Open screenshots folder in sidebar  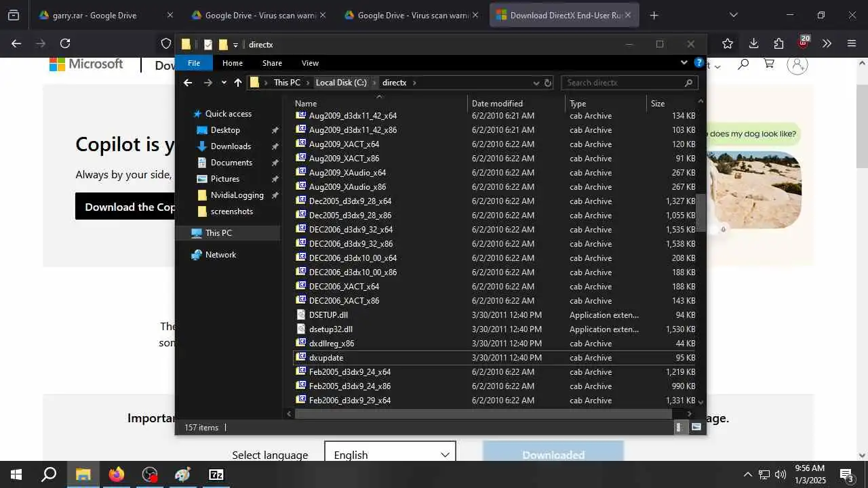click(x=231, y=211)
